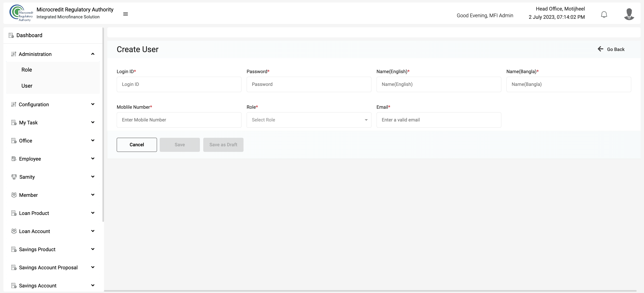Click the Samity group icon

tap(14, 177)
